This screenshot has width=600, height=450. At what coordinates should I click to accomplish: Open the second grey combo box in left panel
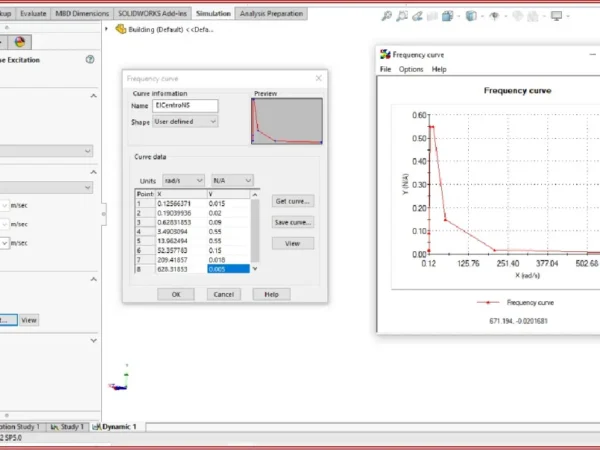46,188
